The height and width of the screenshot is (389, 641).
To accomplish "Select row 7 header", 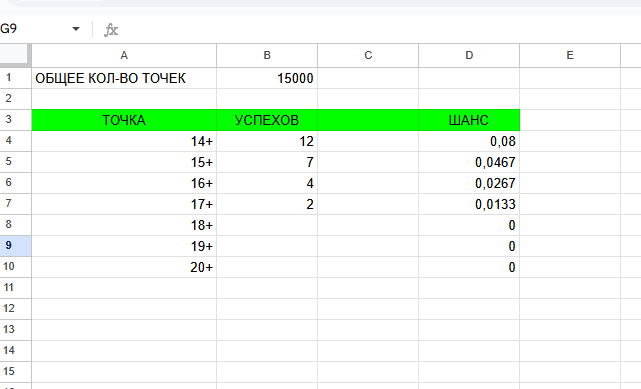I will point(16,203).
